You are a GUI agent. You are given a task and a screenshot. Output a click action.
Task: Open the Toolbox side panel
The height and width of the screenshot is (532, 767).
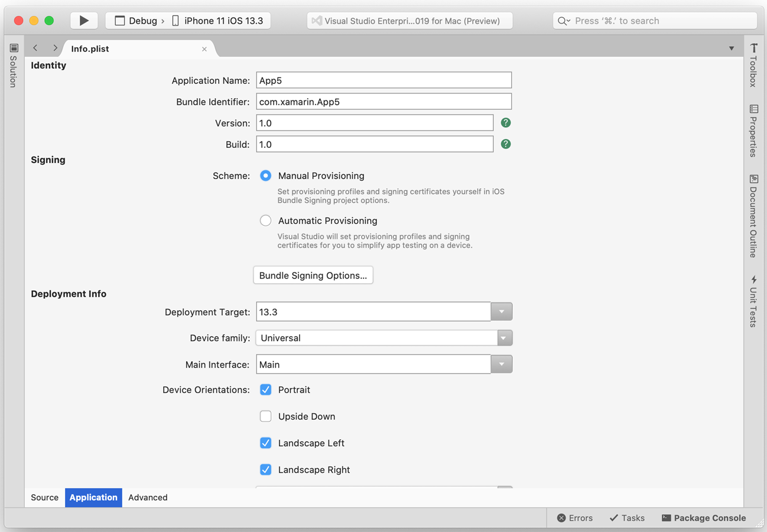click(x=753, y=65)
